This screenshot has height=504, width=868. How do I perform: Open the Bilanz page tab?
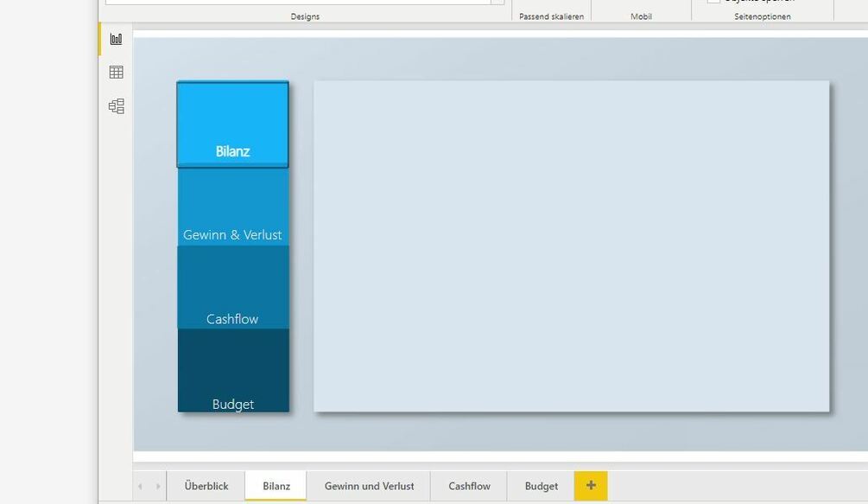[x=276, y=486]
